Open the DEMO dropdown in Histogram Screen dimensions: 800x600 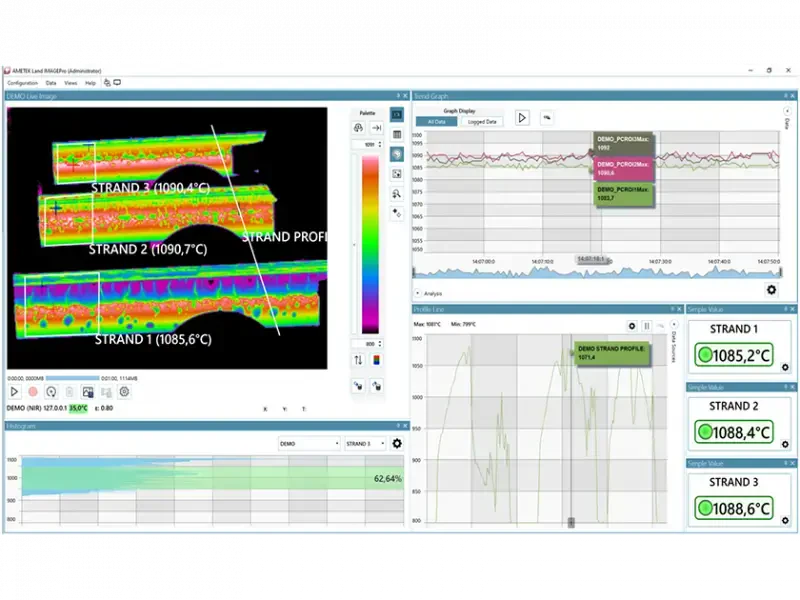point(308,443)
